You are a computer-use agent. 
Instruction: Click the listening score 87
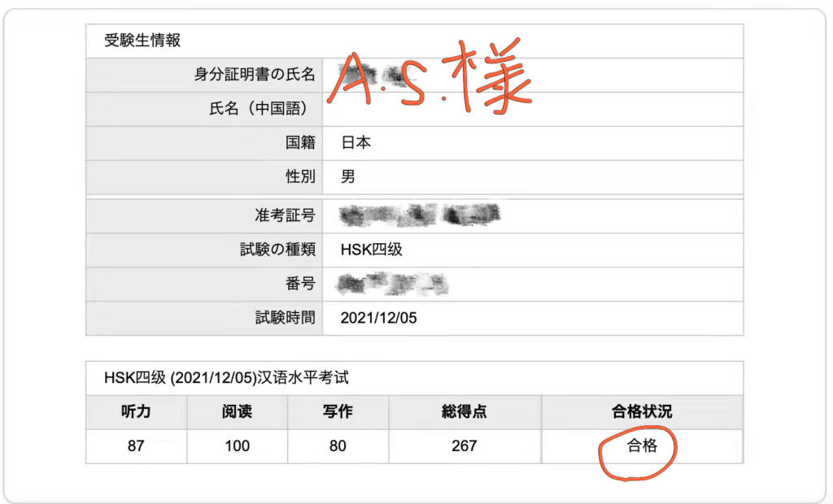click(x=136, y=445)
